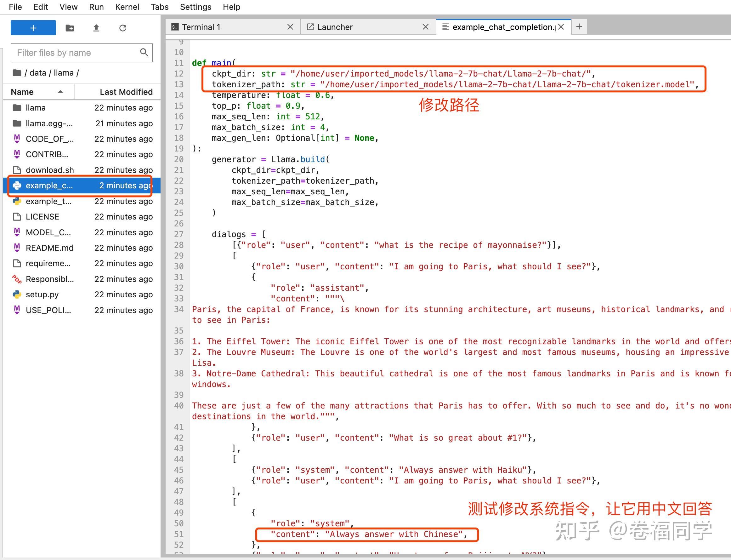The image size is (731, 560).
Task: Create a new folder with folder-plus icon
Action: (x=70, y=28)
